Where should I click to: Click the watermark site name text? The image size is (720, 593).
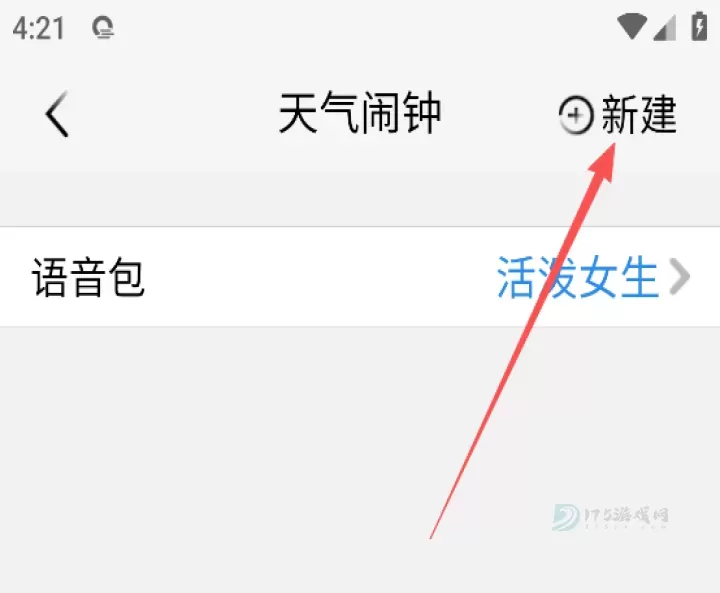(x=626, y=515)
